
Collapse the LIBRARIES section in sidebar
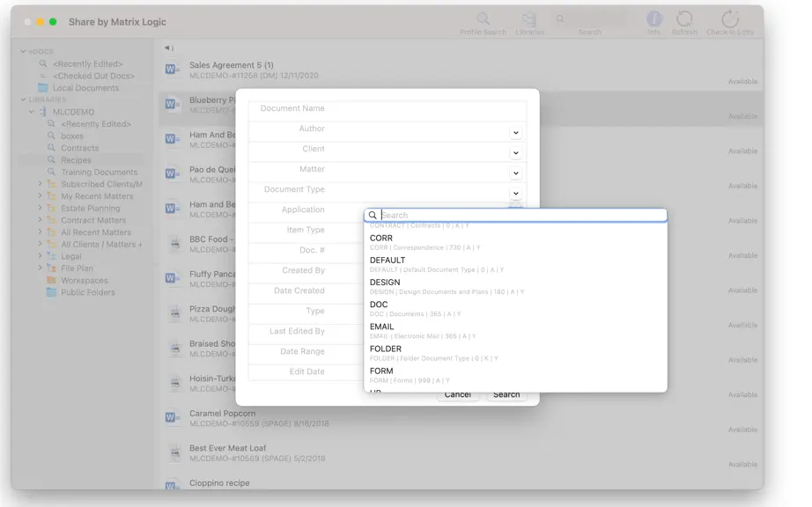(23, 99)
